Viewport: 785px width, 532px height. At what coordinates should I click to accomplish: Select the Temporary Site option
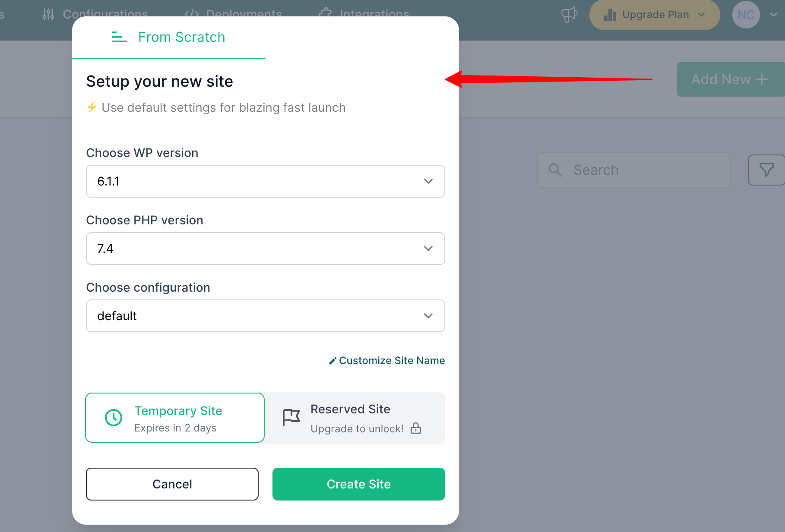coord(175,417)
